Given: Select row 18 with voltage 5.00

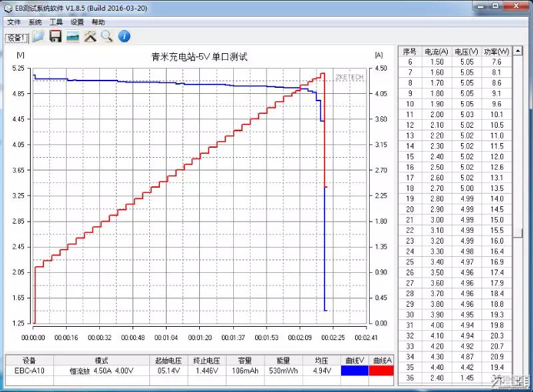Looking at the screenshot, I should point(455,188).
